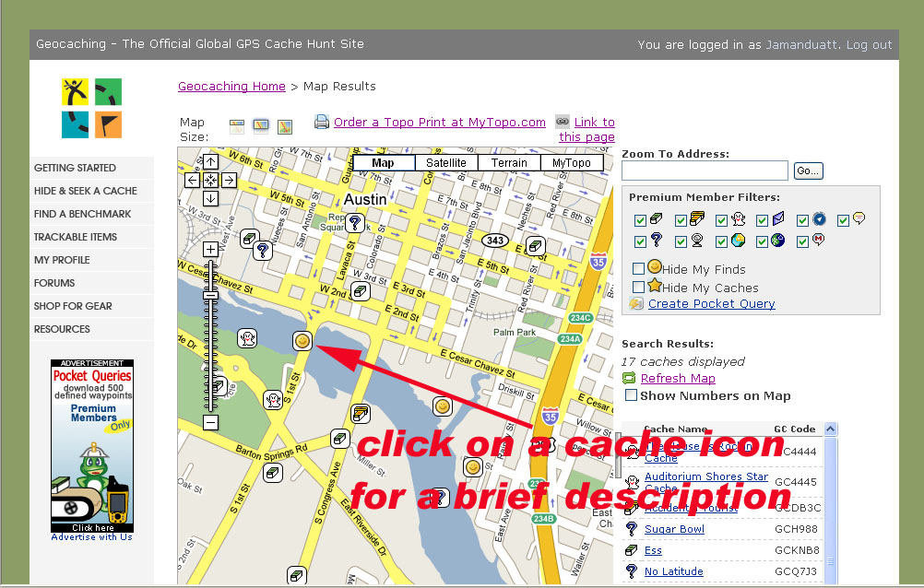
Task: Click the Refresh Map link
Action: (678, 378)
